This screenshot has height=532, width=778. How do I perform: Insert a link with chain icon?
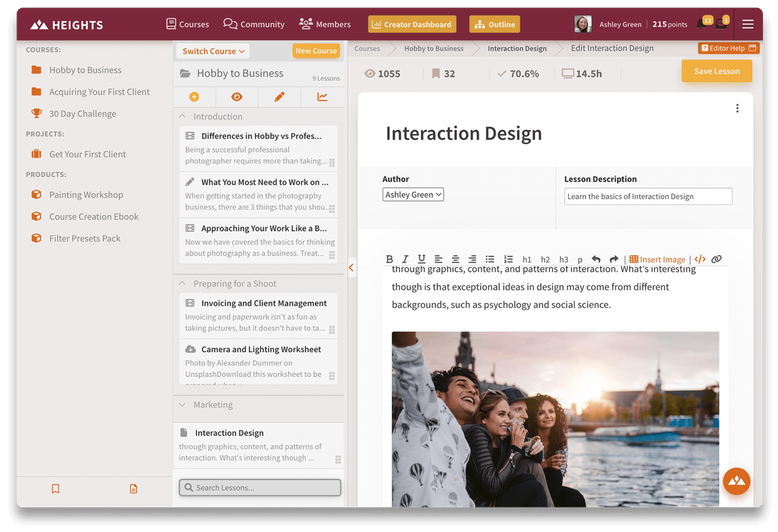click(717, 259)
